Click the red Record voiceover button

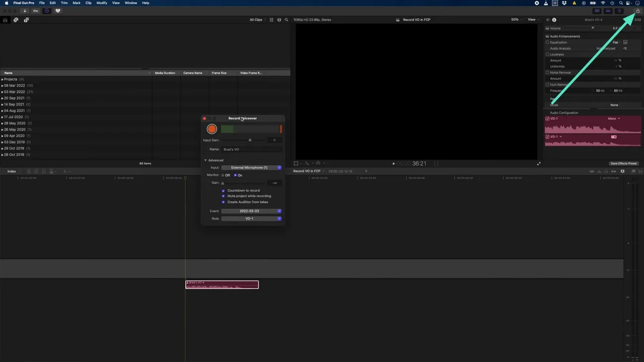point(212,129)
